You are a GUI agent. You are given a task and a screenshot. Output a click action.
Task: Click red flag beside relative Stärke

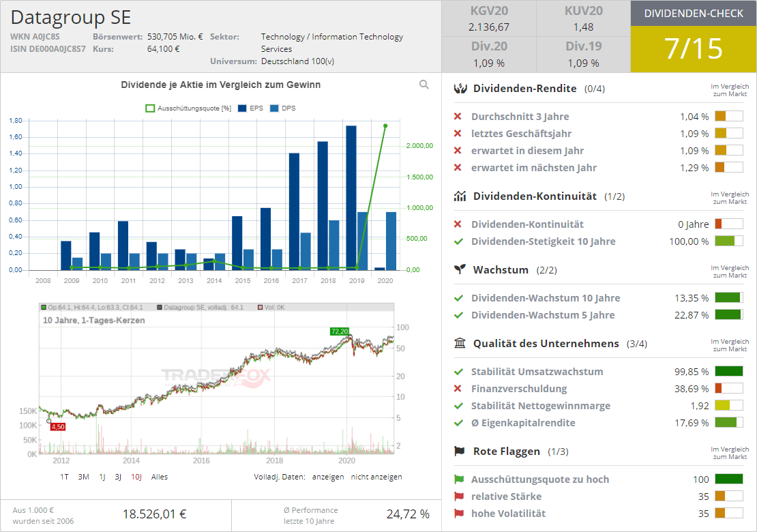point(459,497)
